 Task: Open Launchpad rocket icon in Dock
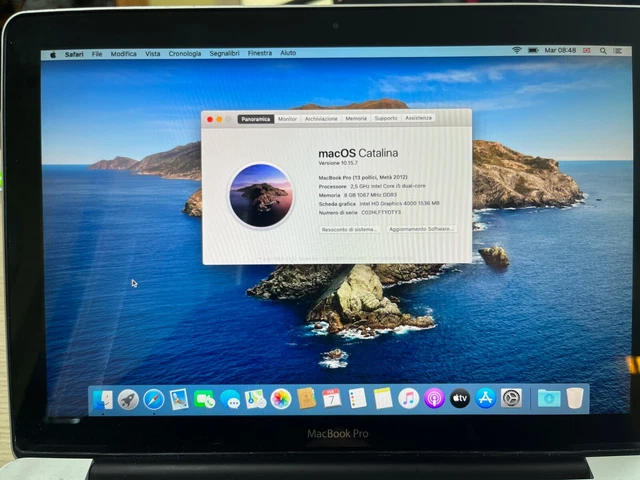(x=128, y=400)
